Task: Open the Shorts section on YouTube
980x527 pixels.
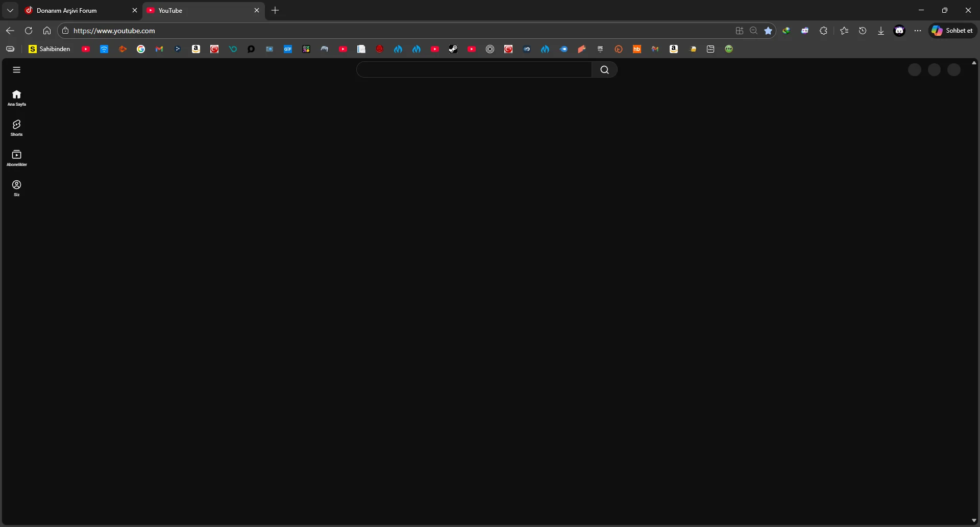Action: click(x=16, y=128)
